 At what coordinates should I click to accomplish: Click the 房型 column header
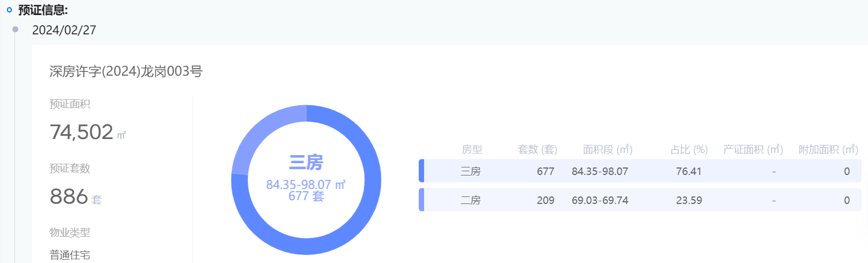(472, 150)
